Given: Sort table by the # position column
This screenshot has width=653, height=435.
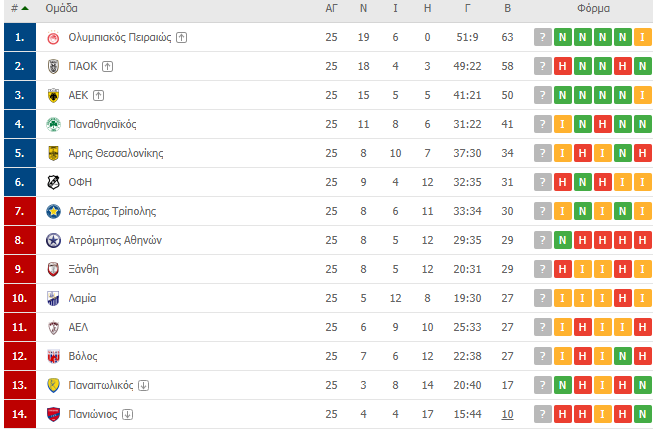Looking at the screenshot, I should point(20,8).
